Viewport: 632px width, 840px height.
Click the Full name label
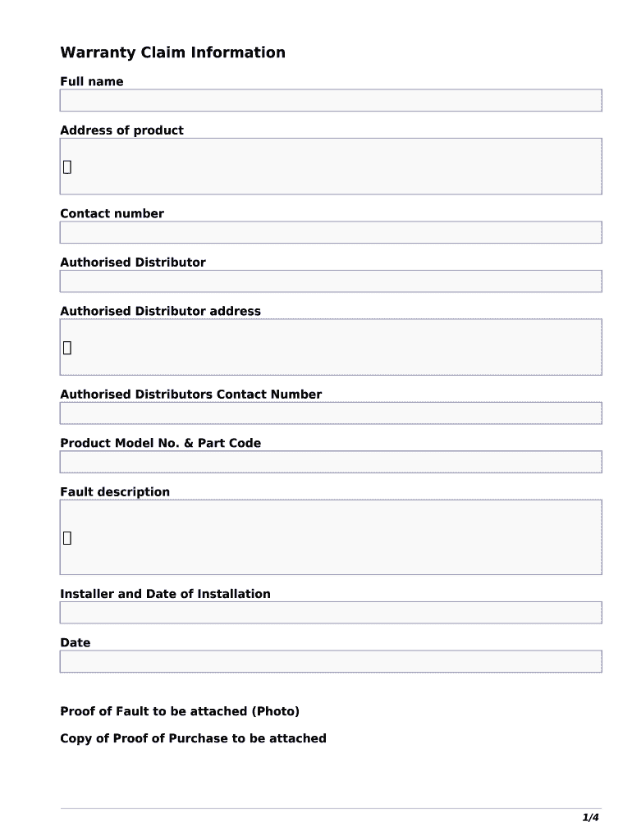pyautogui.click(x=92, y=81)
